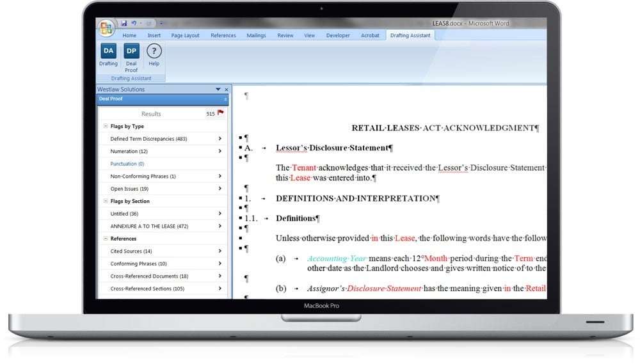Screen dimensions: 640x364
Task: Undo the last action
Action: coord(134,23)
